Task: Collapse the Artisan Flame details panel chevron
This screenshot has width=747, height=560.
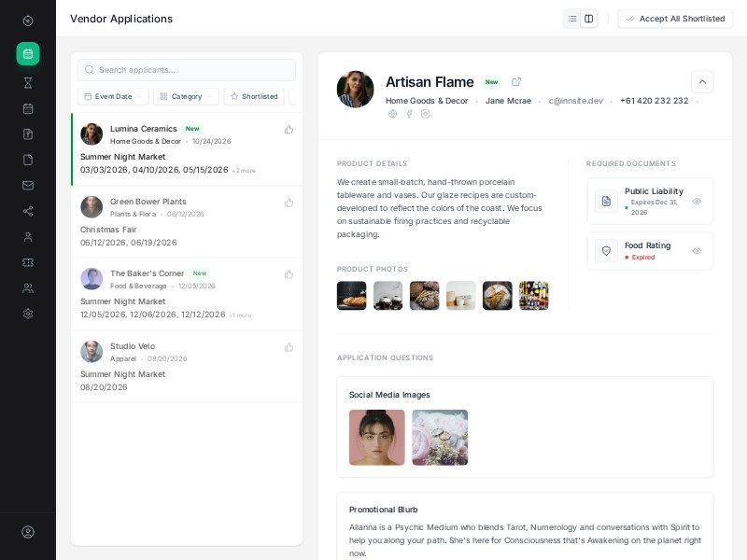Action: pos(702,82)
